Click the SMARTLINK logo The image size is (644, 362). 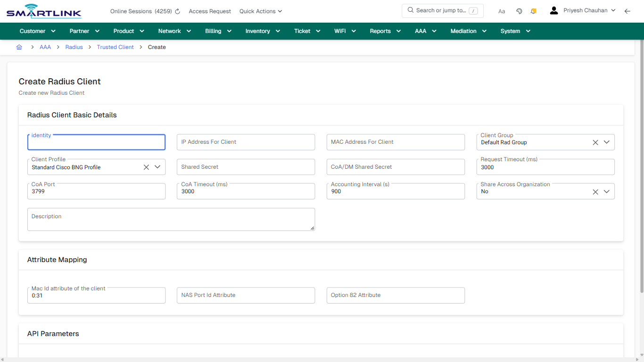tap(43, 11)
